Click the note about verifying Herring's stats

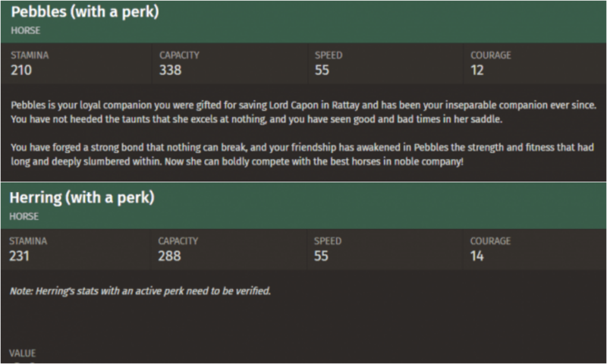coord(140,290)
